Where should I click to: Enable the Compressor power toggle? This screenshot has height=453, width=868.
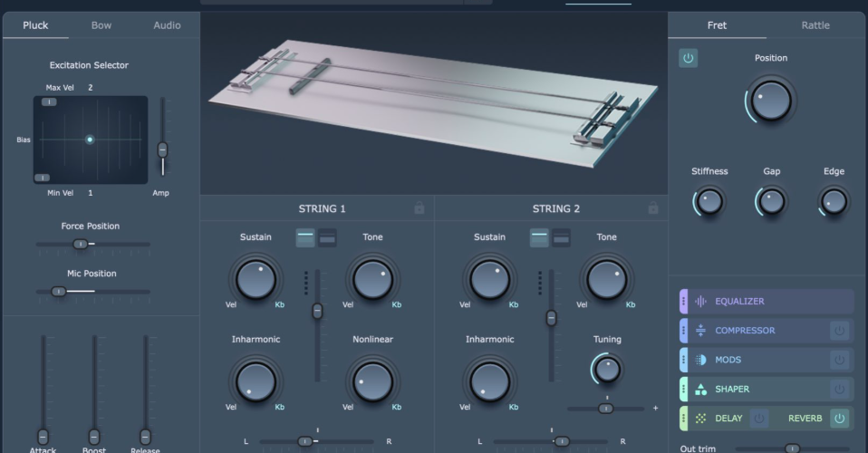point(839,331)
